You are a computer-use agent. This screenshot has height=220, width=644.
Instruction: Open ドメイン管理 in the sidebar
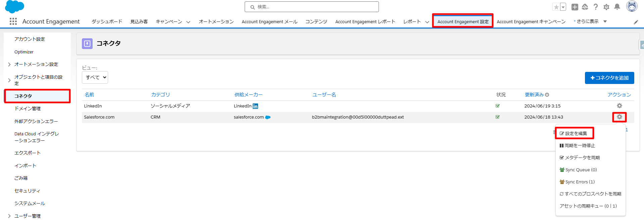coord(28,108)
